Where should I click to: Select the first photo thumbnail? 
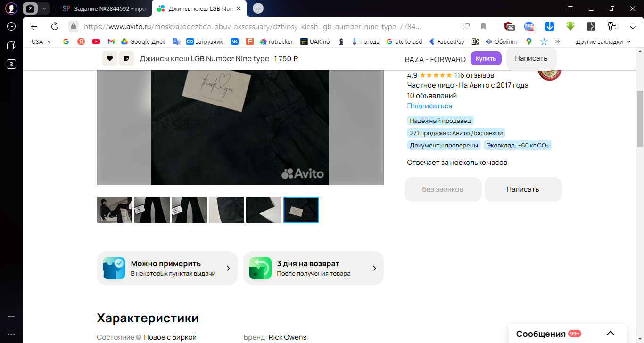tap(115, 210)
